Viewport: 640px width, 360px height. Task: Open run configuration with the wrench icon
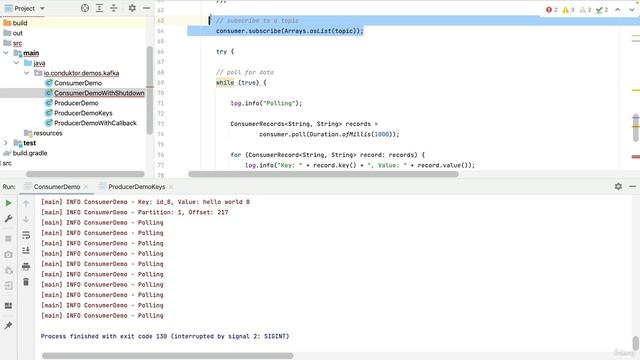8,219
